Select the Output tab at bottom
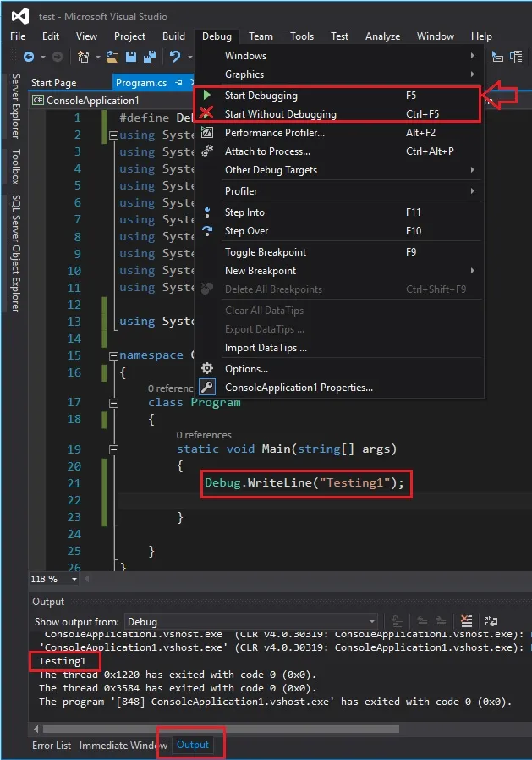 tap(192, 745)
